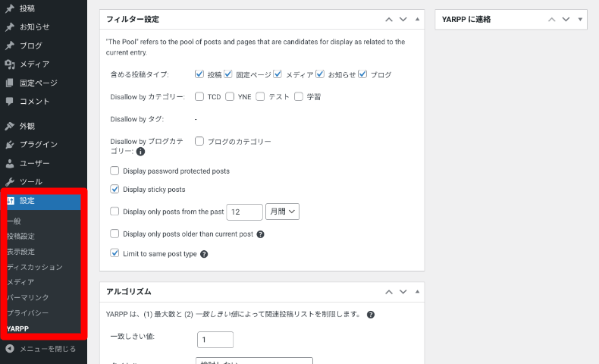
Task: Click the 一致しきい値 input field
Action: (215, 340)
